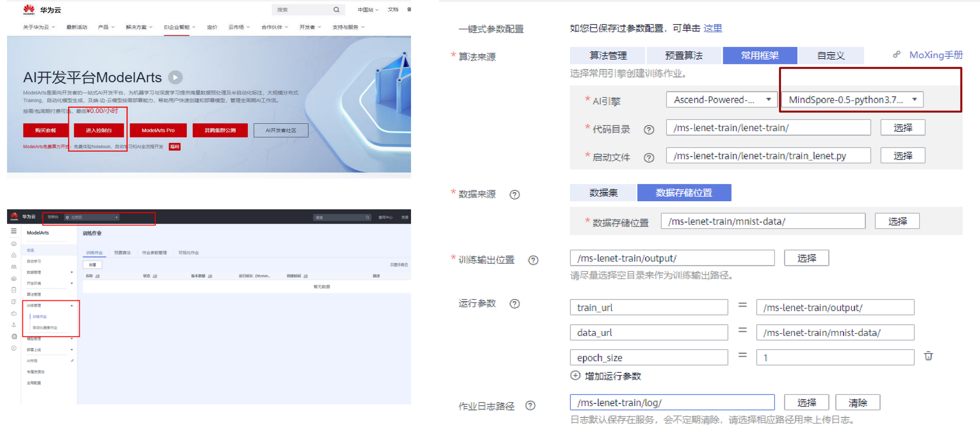
Task: Switch to the 作业参数管理 tab
Action: pos(154,252)
